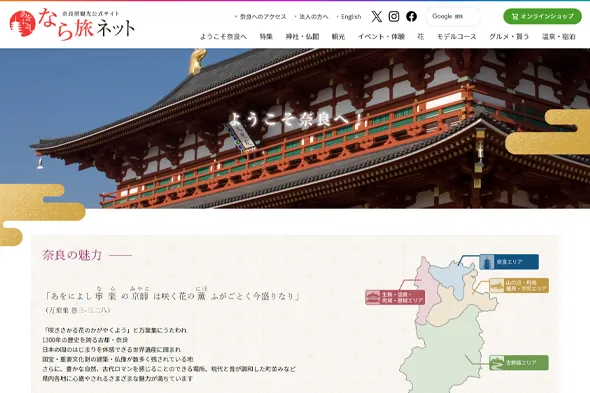Open 観光 menu item

[338, 37]
